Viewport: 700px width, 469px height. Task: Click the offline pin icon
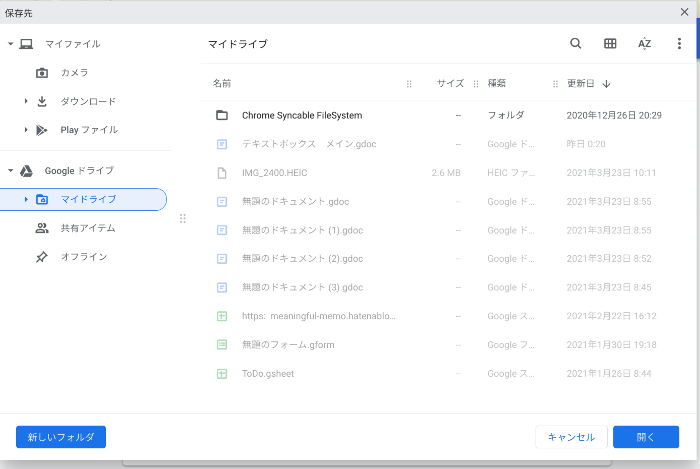pos(42,257)
